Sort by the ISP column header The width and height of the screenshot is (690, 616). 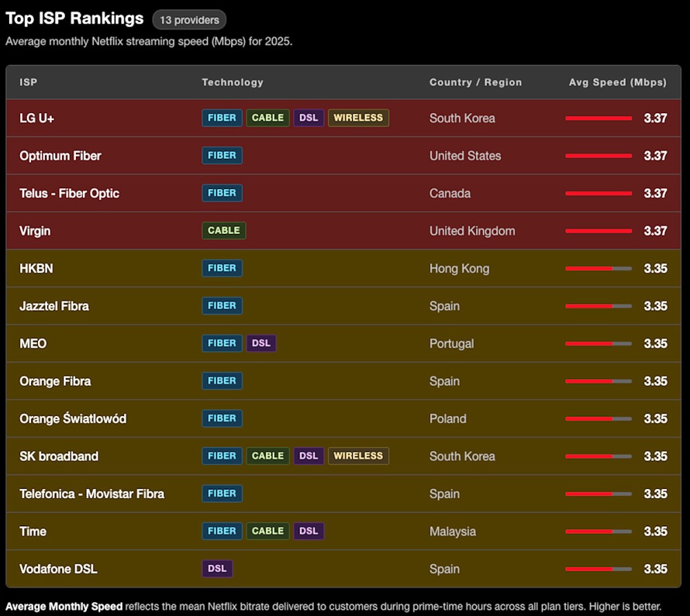tap(28, 82)
